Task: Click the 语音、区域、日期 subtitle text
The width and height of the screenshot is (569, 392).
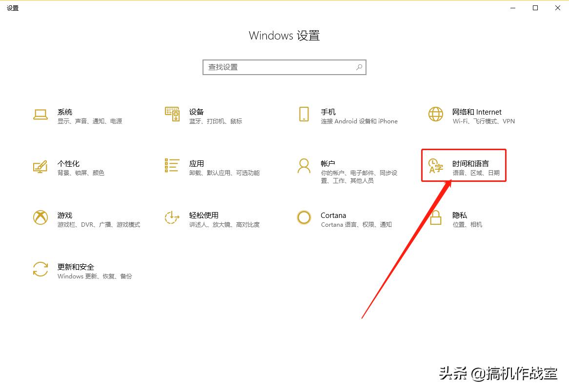Action: [x=477, y=173]
